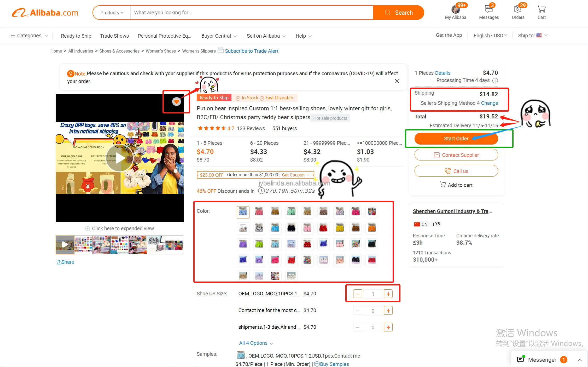Increase quantity for 'Contact me' option
This screenshot has width=588, height=367.
tap(388, 311)
